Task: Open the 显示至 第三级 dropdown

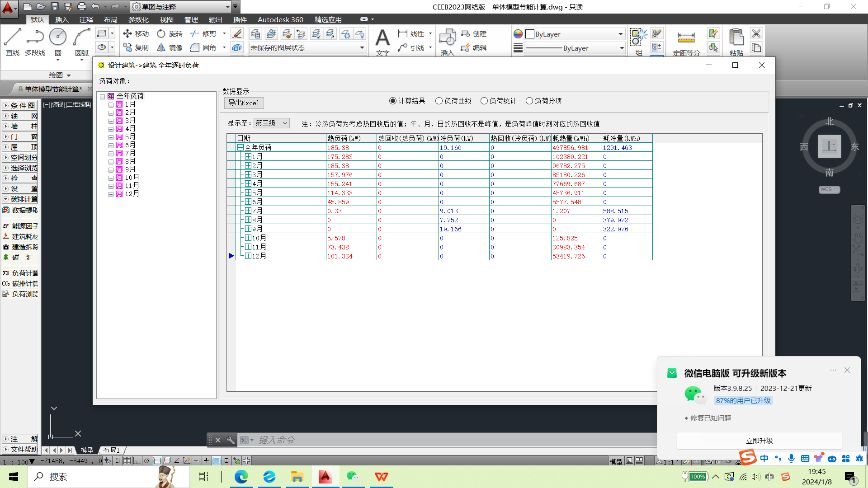Action: [x=271, y=123]
